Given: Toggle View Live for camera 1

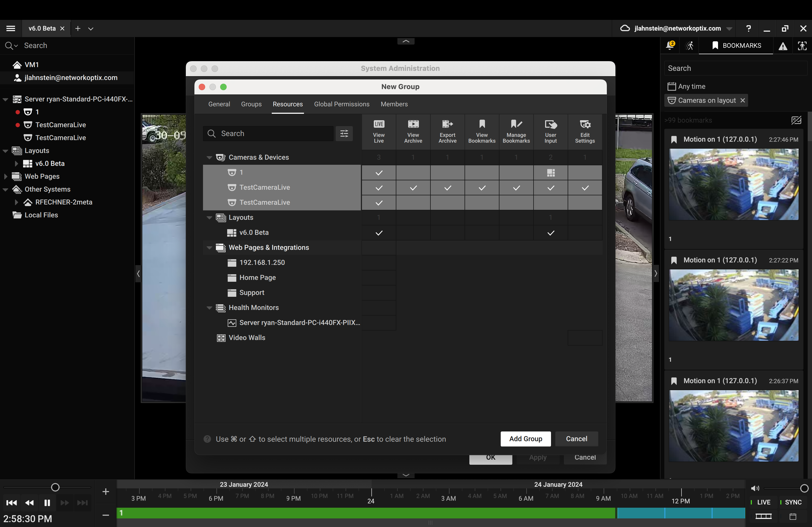Looking at the screenshot, I should coord(379,173).
